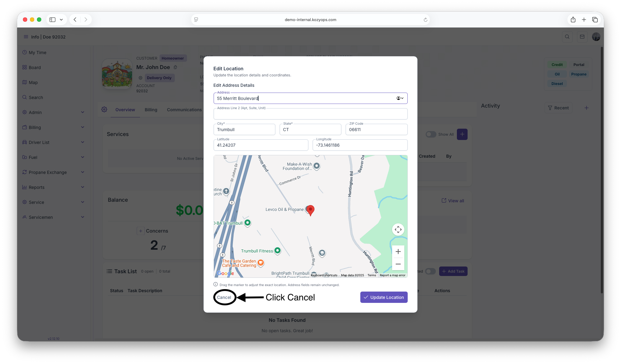This screenshot has height=364, width=621.
Task: Toggle the switch next to Add Task
Action: 430,271
